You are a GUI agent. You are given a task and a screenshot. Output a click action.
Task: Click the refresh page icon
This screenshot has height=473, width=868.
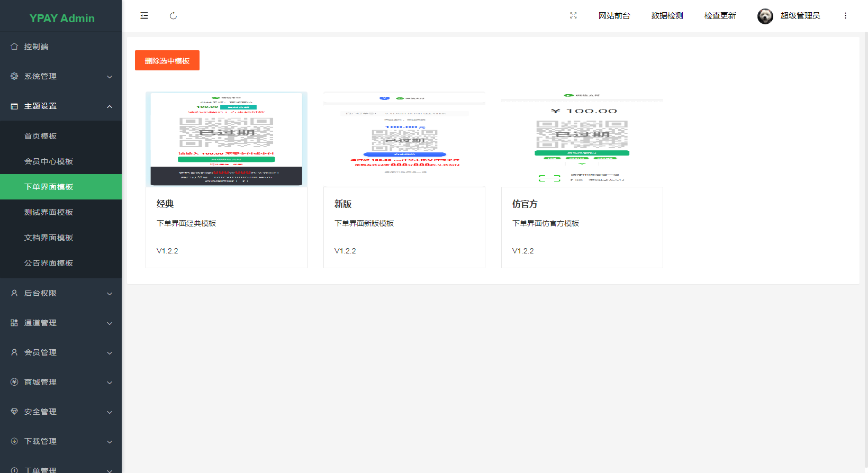(173, 16)
